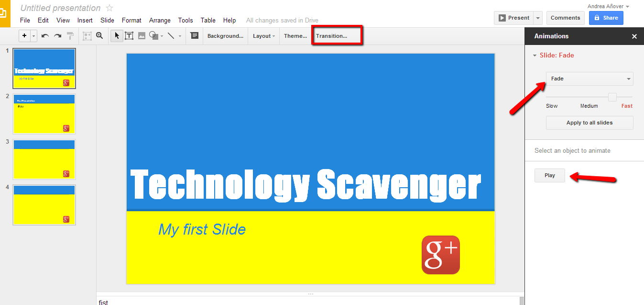Click the Insert image icon
Image resolution: width=644 pixels, height=305 pixels.
point(142,35)
